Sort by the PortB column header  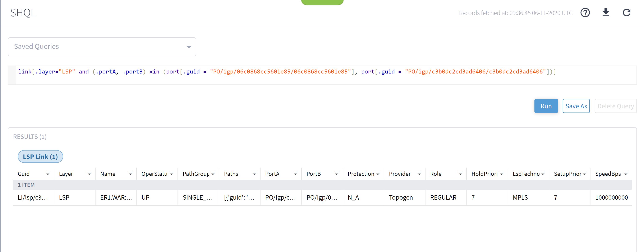[x=313, y=174]
